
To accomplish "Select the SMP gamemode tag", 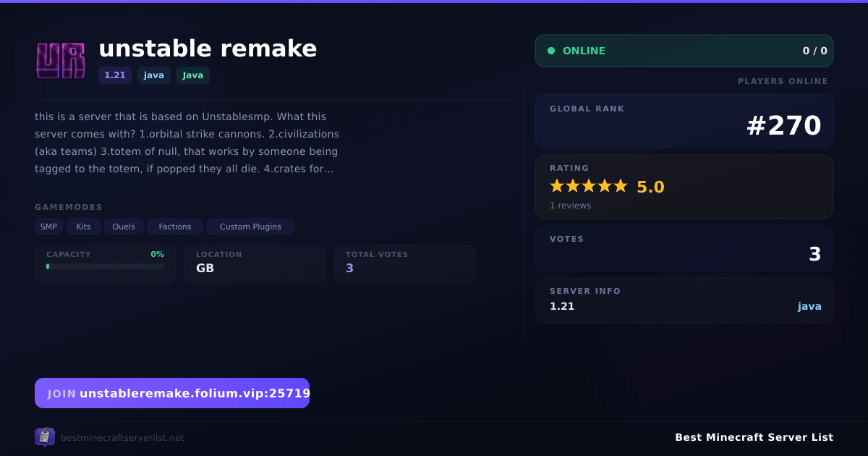I will (48, 227).
